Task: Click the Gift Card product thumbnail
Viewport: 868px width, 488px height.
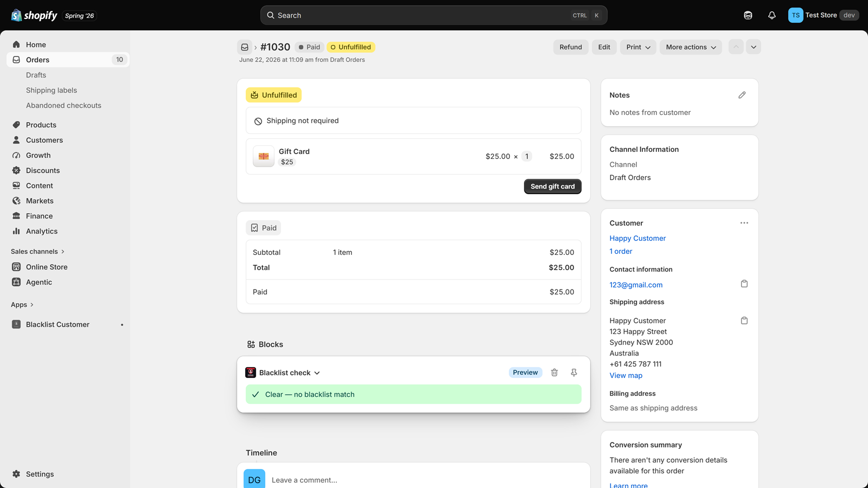Action: click(264, 156)
